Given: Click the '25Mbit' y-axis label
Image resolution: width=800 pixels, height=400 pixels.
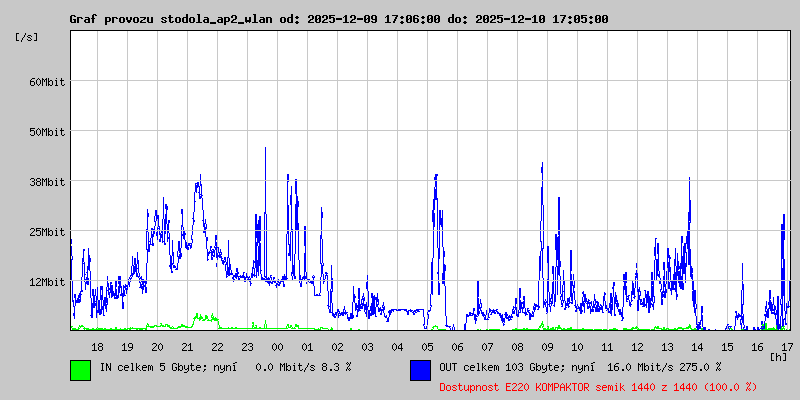Looking at the screenshot, I should (x=47, y=232).
